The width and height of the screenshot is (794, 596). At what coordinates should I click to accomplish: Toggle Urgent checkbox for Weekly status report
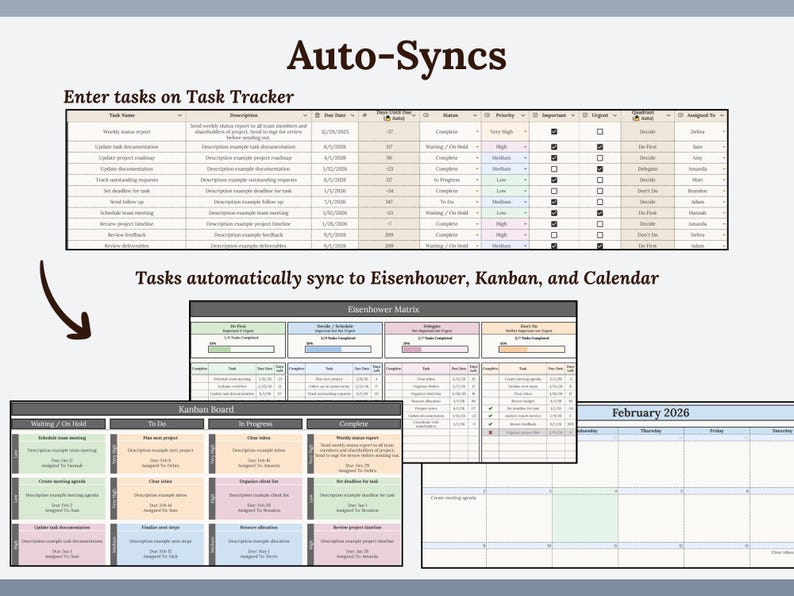[x=600, y=132]
